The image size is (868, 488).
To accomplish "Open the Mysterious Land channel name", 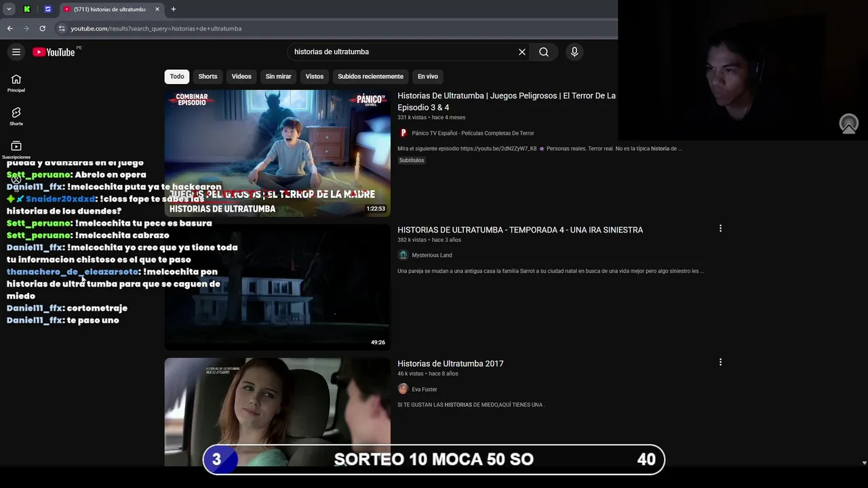I will point(432,256).
